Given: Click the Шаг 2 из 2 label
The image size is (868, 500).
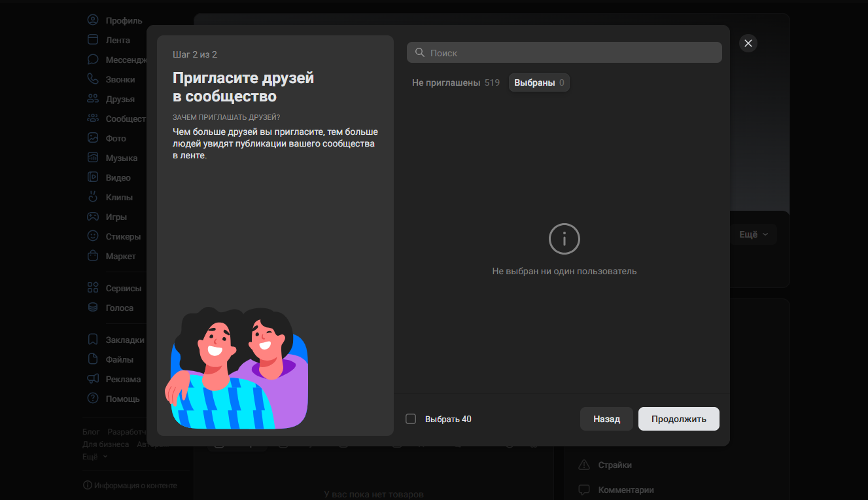Looking at the screenshot, I should click(x=195, y=54).
